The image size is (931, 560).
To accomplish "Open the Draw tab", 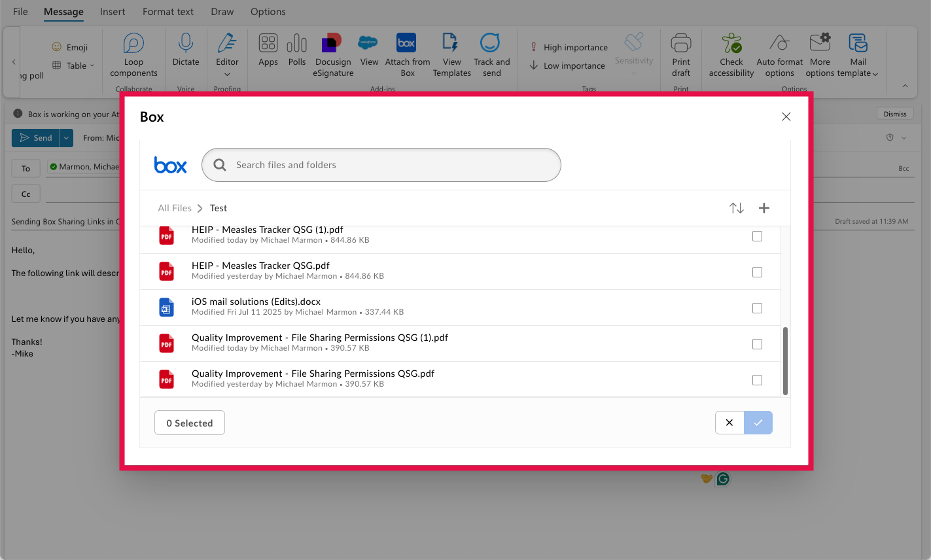I will coord(222,12).
